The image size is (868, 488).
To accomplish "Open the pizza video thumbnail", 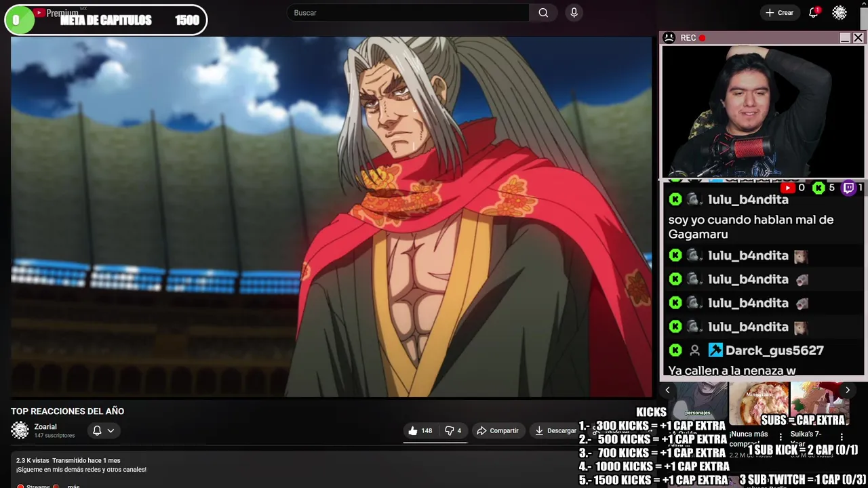I will click(x=759, y=405).
